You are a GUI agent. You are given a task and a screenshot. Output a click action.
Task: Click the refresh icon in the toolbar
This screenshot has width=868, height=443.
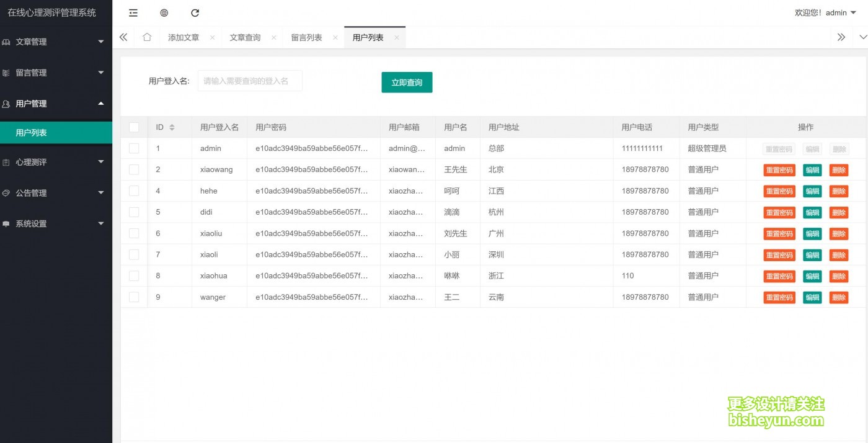(195, 12)
